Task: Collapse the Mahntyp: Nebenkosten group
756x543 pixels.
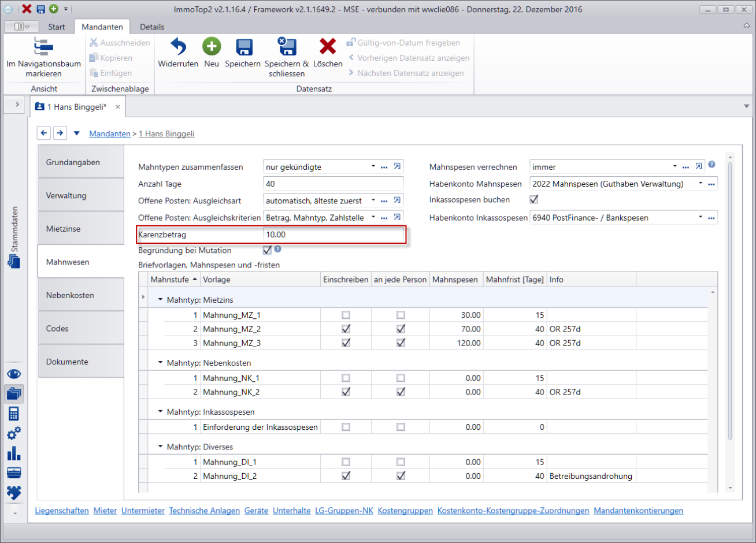Action: (161, 363)
